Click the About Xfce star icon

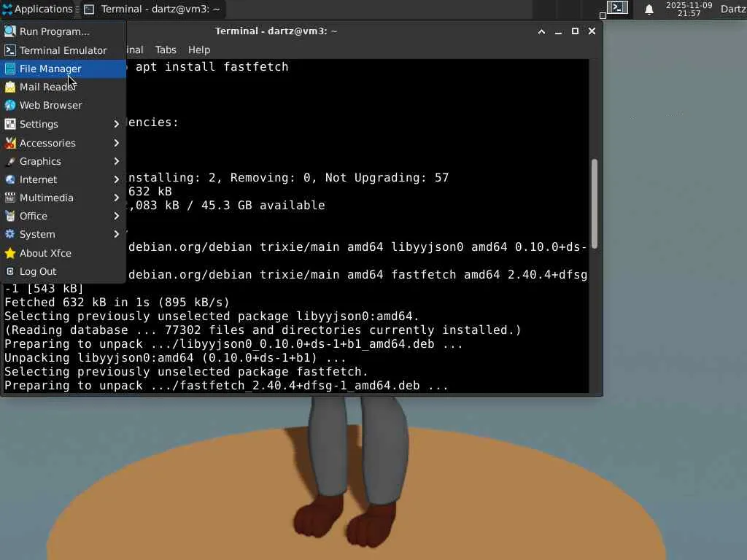(10, 253)
